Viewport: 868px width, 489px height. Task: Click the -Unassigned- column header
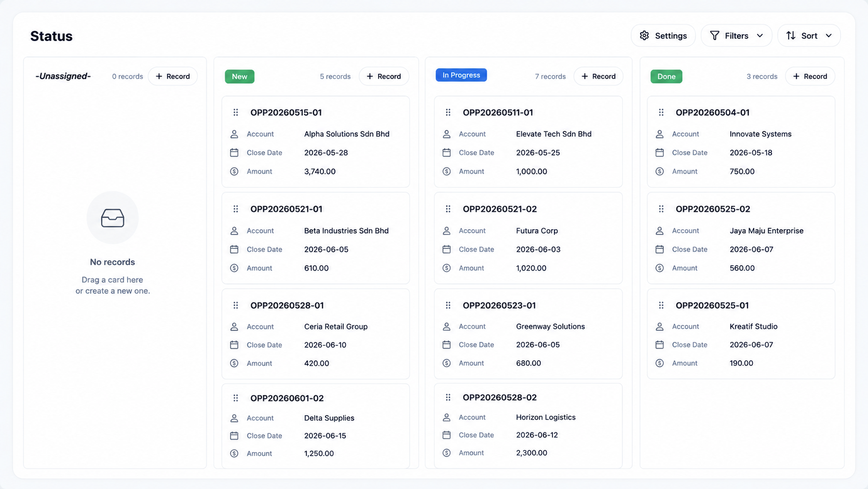click(x=63, y=76)
